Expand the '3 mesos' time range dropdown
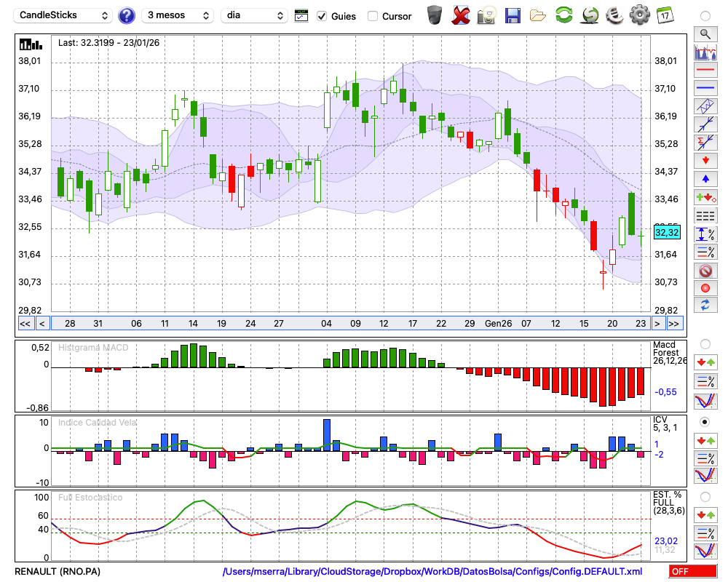The height and width of the screenshot is (582, 728). tap(178, 15)
